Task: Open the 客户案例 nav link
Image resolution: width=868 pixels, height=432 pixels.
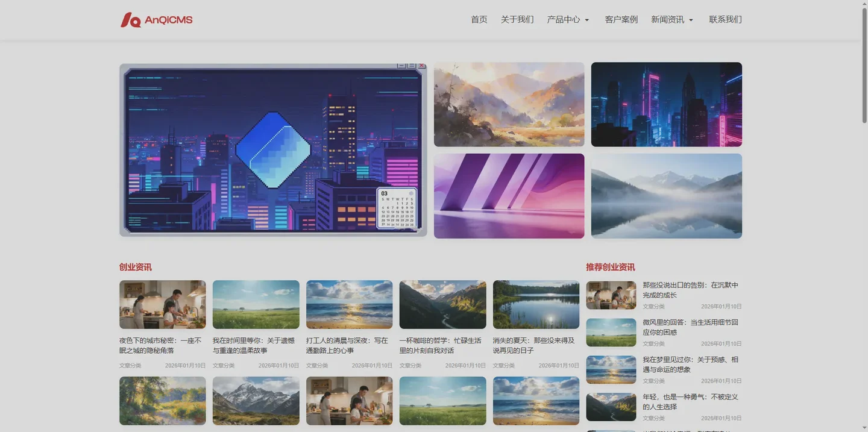Action: [621, 19]
